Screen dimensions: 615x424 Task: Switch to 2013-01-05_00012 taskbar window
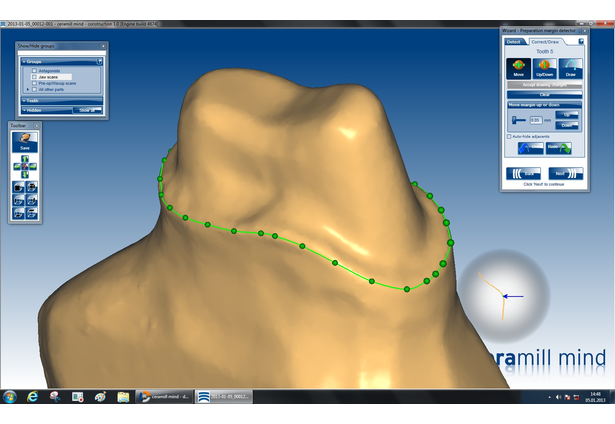[224, 397]
